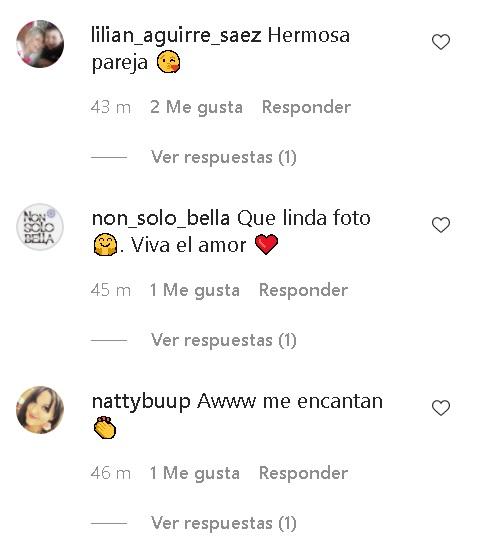This screenshot has width=483, height=538.
Task: Open nattybuup's profile picture
Action: click(x=40, y=410)
